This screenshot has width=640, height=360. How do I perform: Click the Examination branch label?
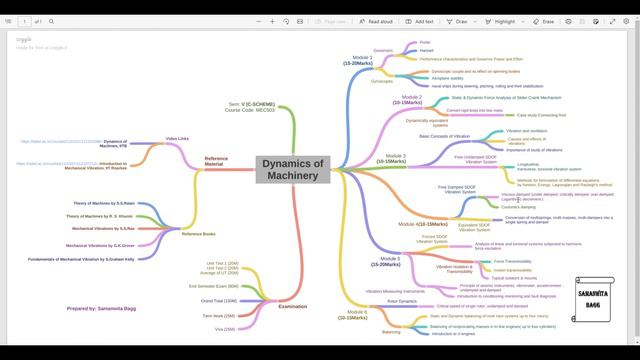pyautogui.click(x=292, y=307)
